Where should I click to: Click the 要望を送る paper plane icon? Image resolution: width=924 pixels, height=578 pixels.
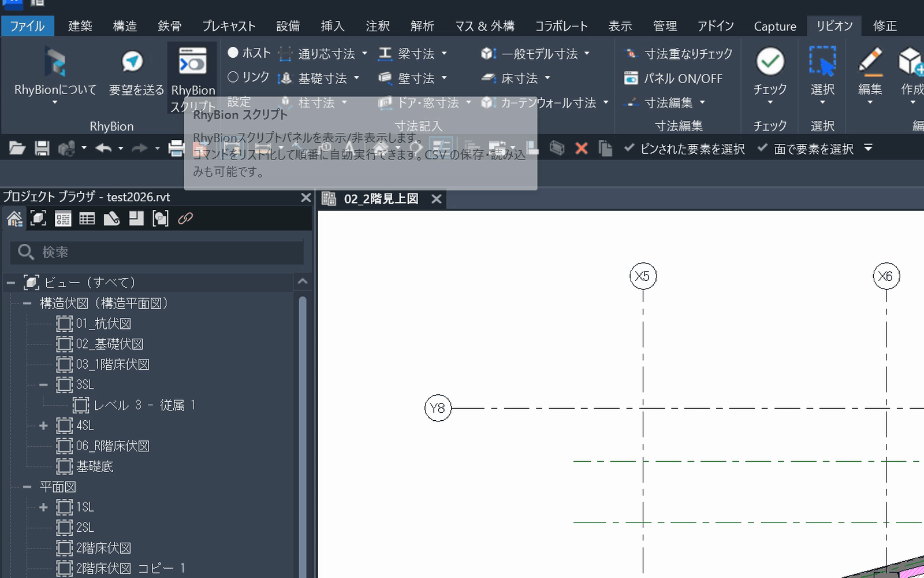[132, 61]
